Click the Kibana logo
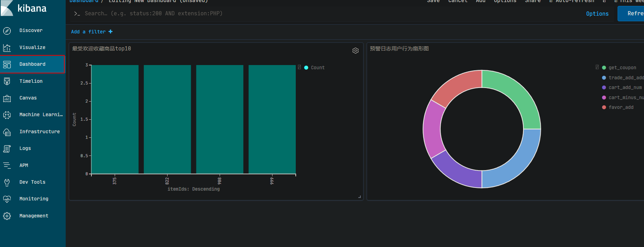644x247 pixels. 24,8
